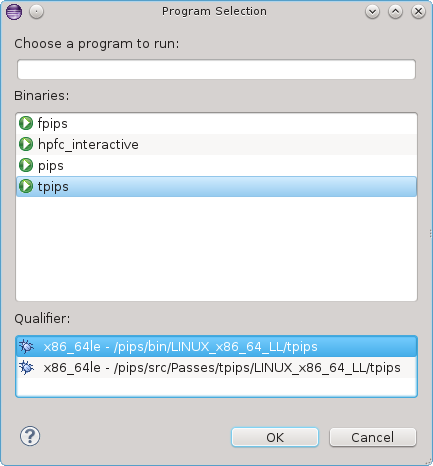Image resolution: width=433 pixels, height=466 pixels.
Task: Toggle the round sticky button in title bar
Action: 36,12
